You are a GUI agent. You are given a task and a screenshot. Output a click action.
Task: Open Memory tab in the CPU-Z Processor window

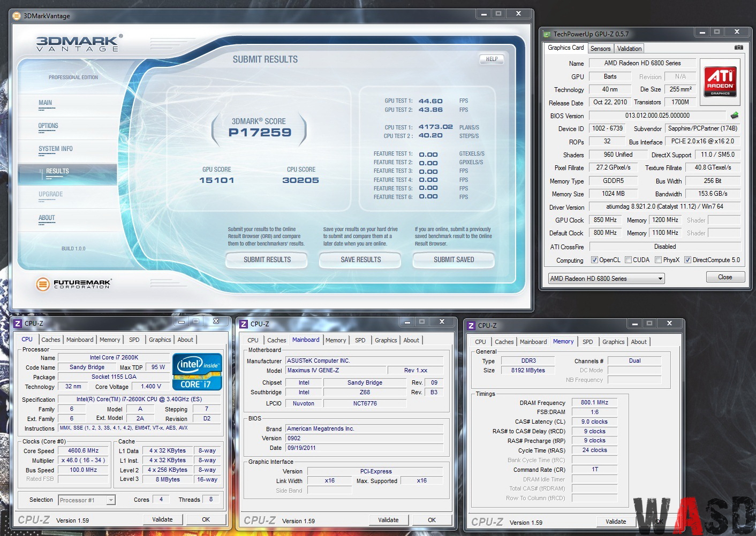tap(110, 340)
